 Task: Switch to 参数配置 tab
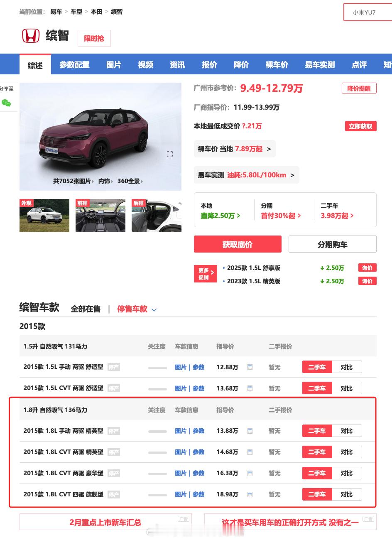pos(74,65)
